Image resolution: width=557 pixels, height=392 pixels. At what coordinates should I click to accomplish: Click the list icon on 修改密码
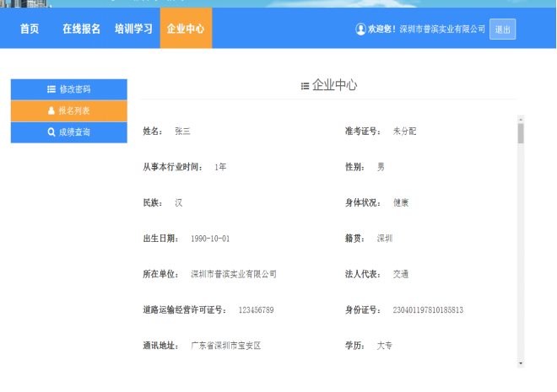[51, 89]
